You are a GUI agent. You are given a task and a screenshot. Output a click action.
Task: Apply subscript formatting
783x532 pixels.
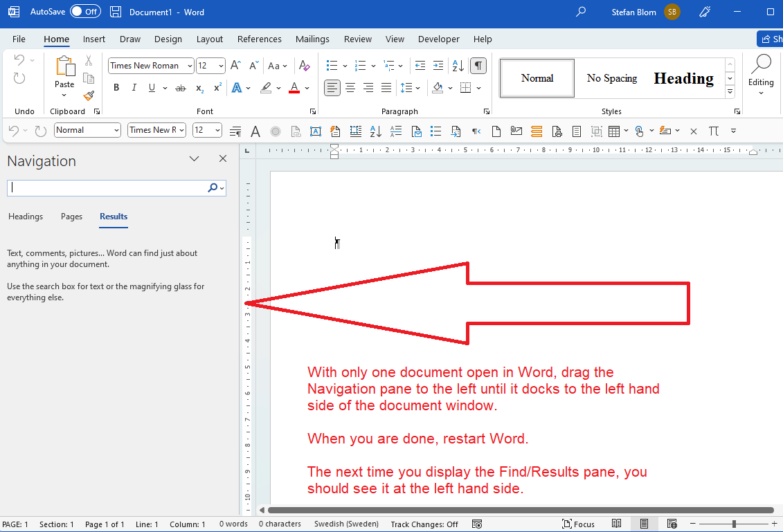199,89
